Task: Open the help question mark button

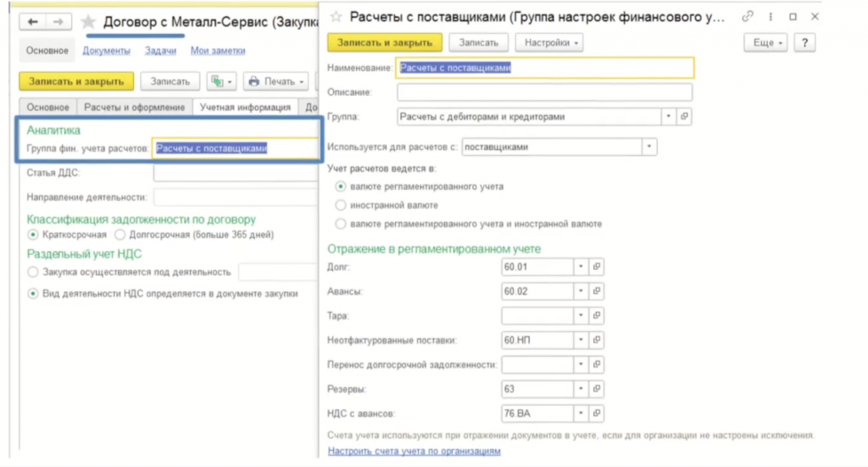Action: pyautogui.click(x=805, y=42)
